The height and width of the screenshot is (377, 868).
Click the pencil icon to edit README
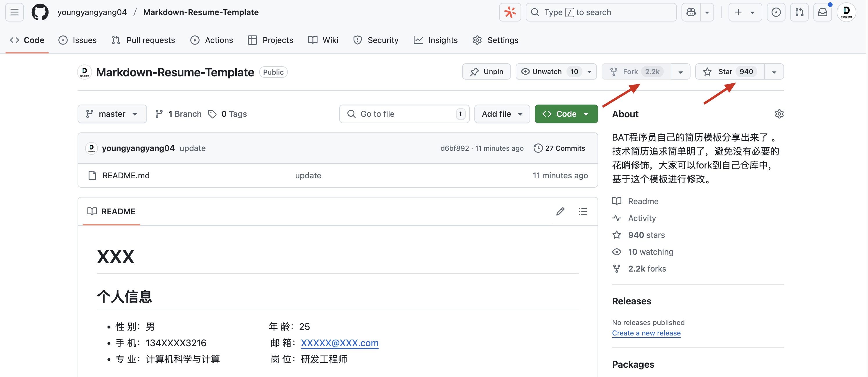560,211
